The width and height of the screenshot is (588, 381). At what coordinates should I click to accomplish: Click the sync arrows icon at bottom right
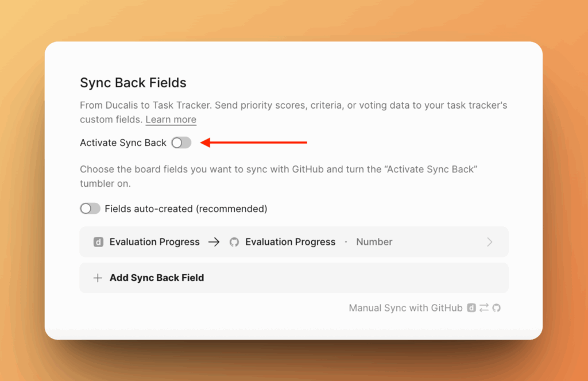point(484,308)
